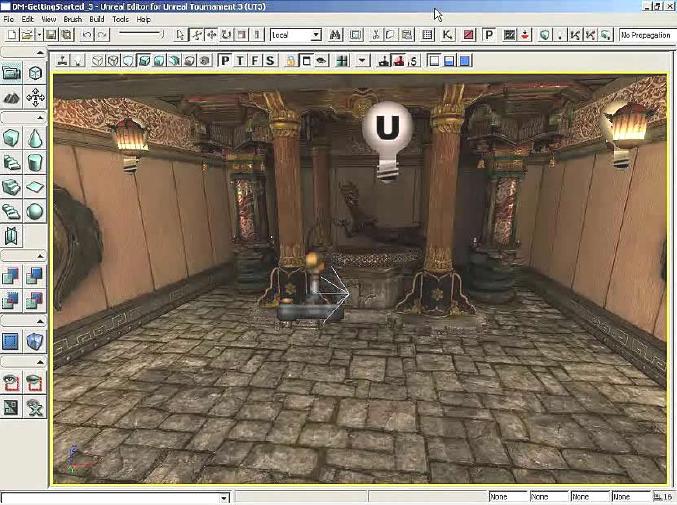Screen dimensions: 677x505
Task: Select the cone brush builder
Action: pos(36,139)
